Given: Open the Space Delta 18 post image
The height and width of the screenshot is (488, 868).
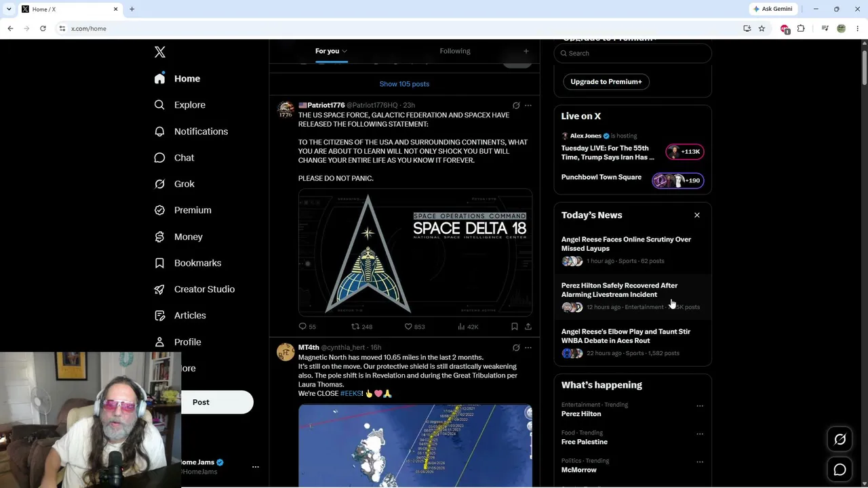Looking at the screenshot, I should [x=415, y=253].
